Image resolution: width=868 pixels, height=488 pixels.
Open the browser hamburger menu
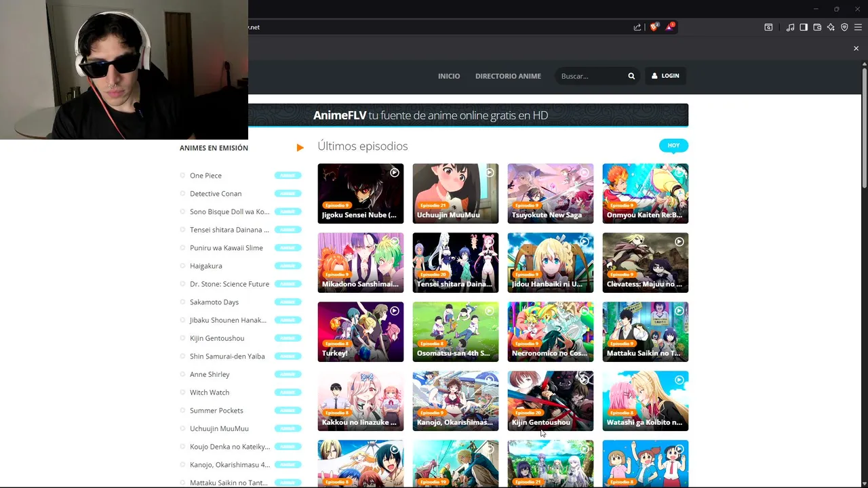click(858, 27)
